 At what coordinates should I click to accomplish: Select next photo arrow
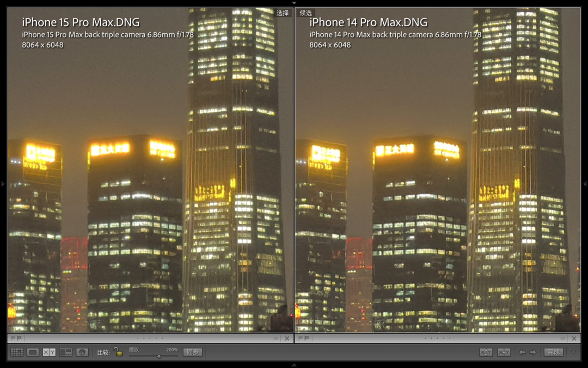tap(533, 352)
